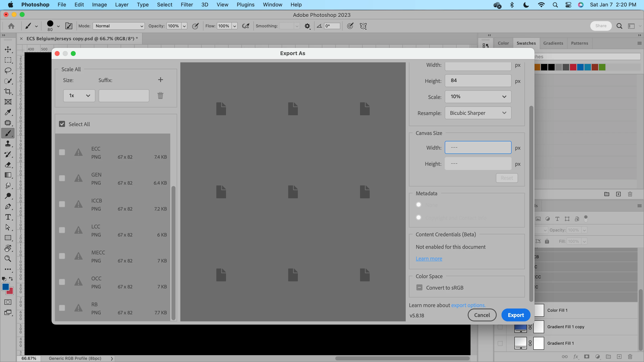Select the Zoom tool in toolbar
This screenshot has height=362, width=644.
(8, 259)
